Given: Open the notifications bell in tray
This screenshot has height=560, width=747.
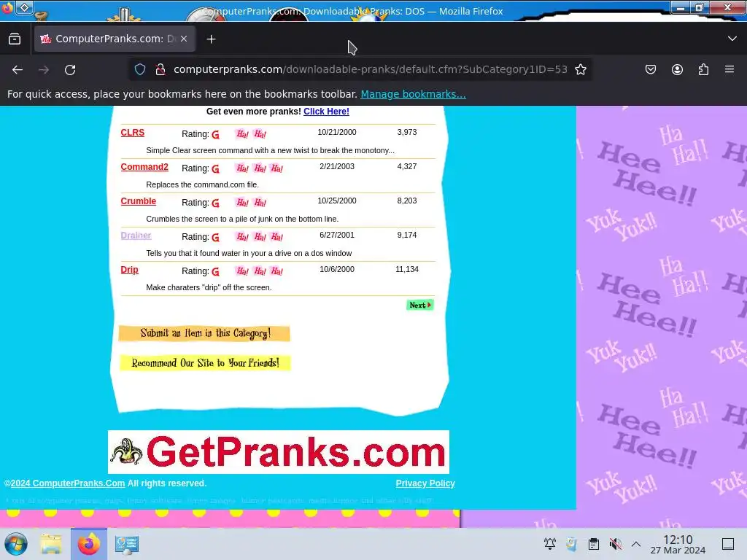Looking at the screenshot, I should pos(550,544).
